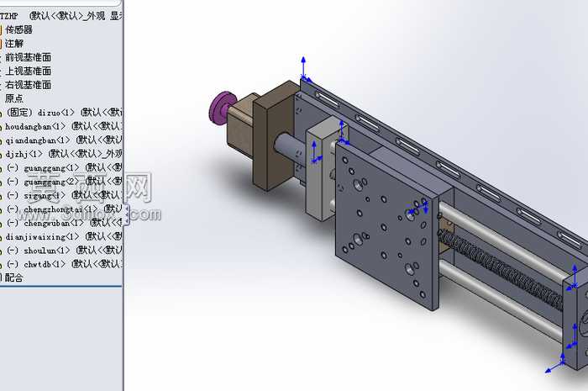The height and width of the screenshot is (391, 588).
Task: Select the qiandangban<1> component
Action: click(64, 140)
